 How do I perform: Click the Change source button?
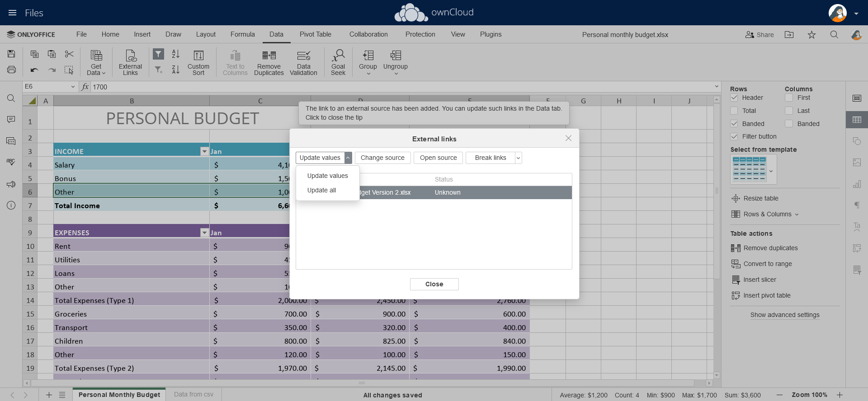click(x=382, y=158)
